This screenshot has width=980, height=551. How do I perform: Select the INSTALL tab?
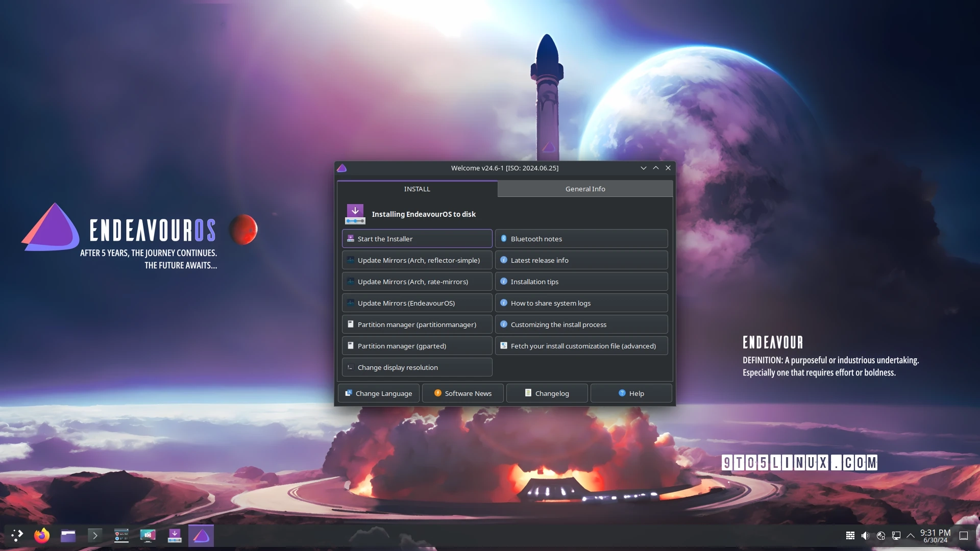pos(417,189)
